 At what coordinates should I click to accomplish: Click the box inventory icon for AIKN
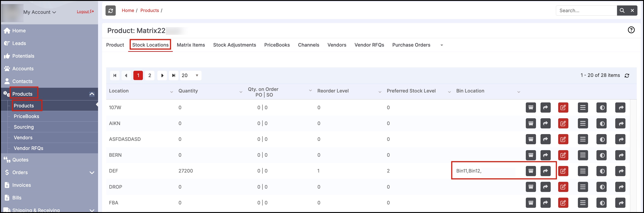[531, 123]
